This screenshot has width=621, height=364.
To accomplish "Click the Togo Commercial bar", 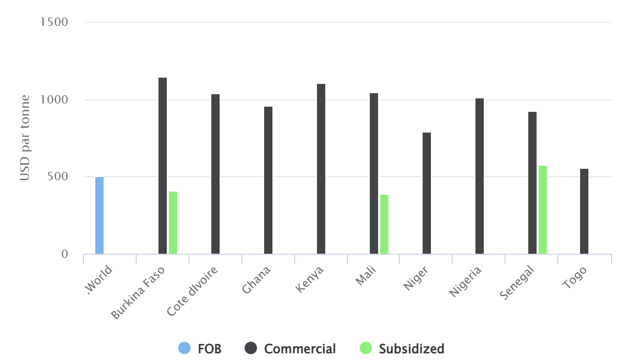I will pos(584,211).
